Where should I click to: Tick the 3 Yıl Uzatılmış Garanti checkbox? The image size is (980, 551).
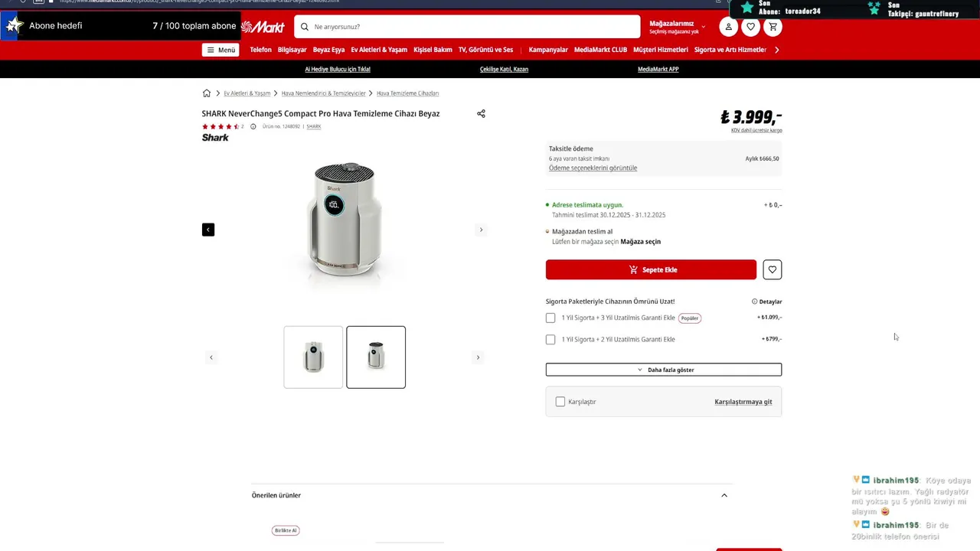click(x=550, y=318)
